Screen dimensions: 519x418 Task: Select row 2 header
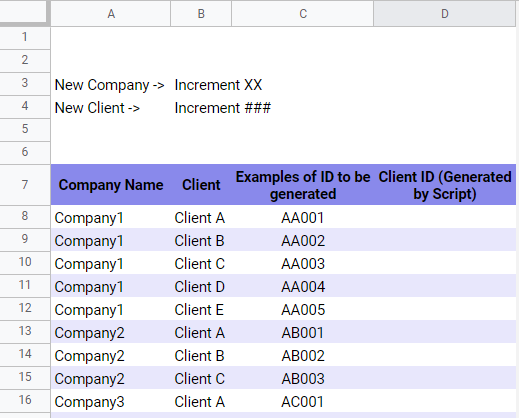[x=25, y=60]
